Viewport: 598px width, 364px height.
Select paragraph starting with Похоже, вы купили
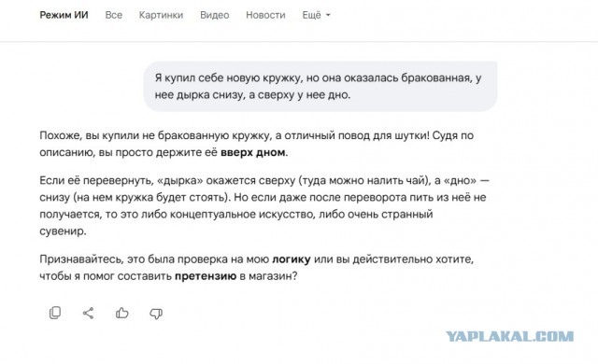[x=257, y=144]
